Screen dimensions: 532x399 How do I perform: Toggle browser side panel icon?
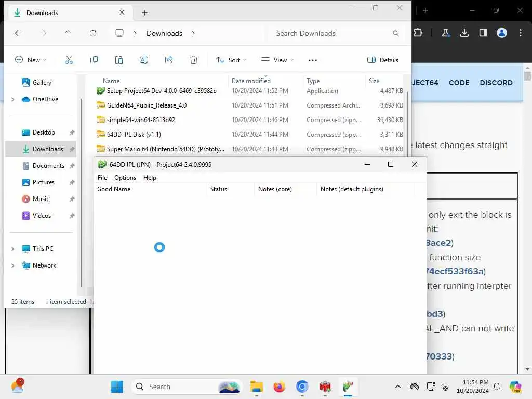483,33
